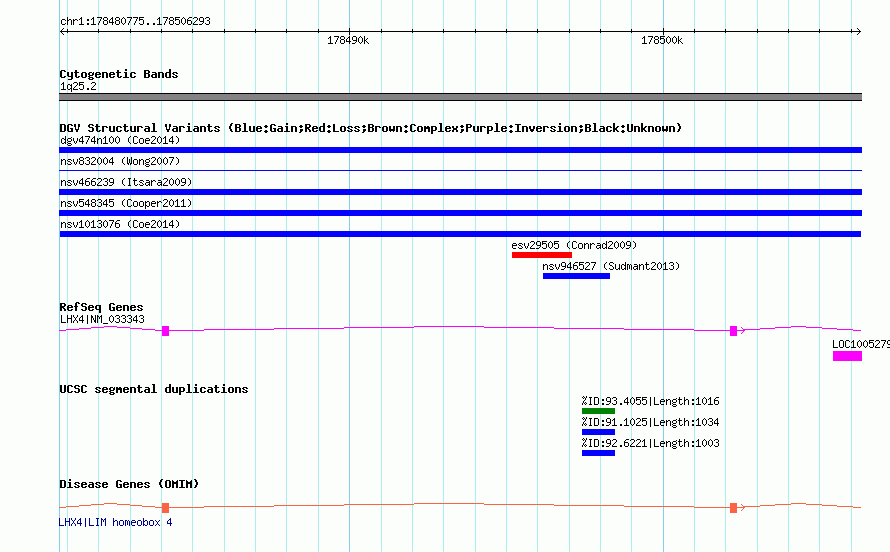Click the segmental duplication bar ID 92.6221

click(x=598, y=453)
